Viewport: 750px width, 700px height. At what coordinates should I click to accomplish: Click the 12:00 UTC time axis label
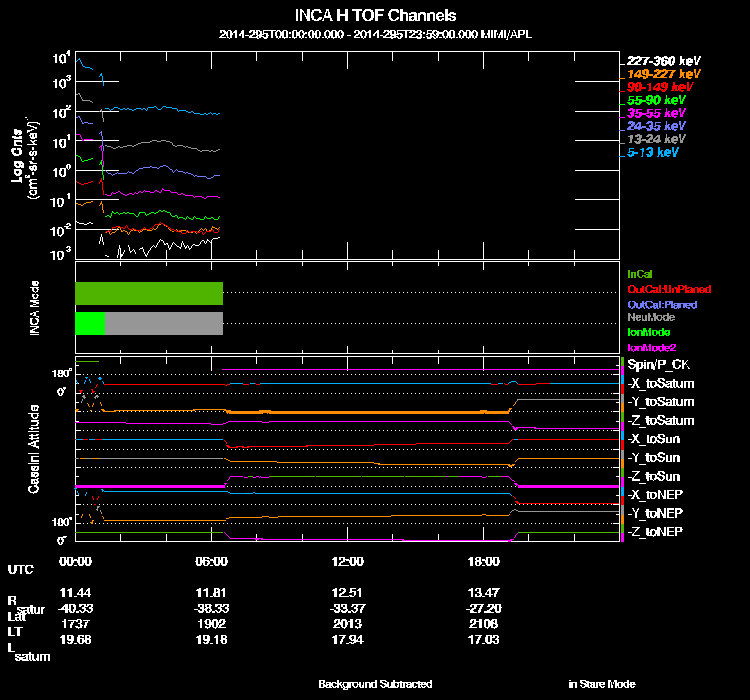[347, 561]
